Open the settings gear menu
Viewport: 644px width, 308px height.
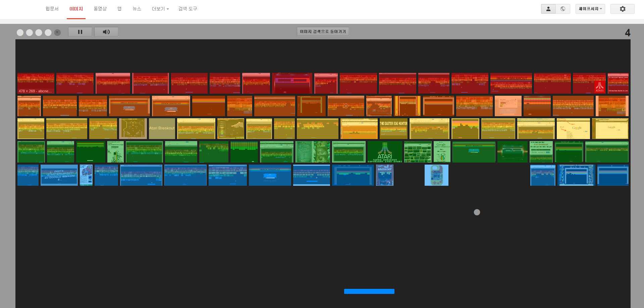623,9
